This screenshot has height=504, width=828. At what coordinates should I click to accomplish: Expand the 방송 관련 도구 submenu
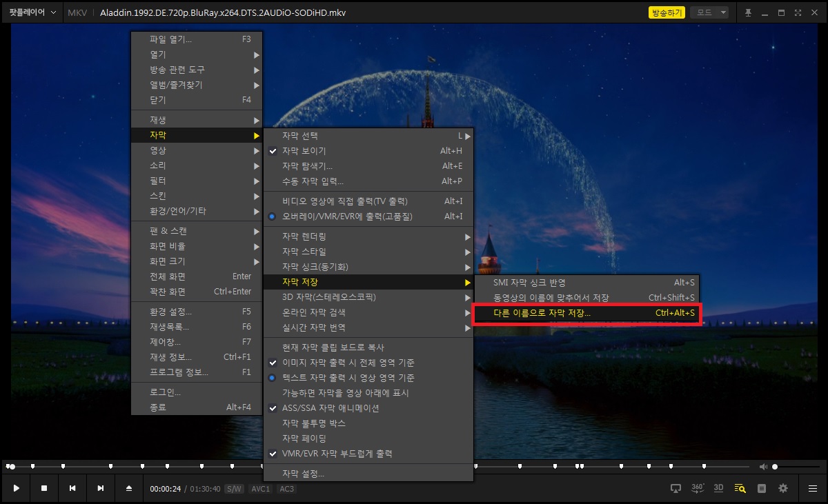[197, 70]
